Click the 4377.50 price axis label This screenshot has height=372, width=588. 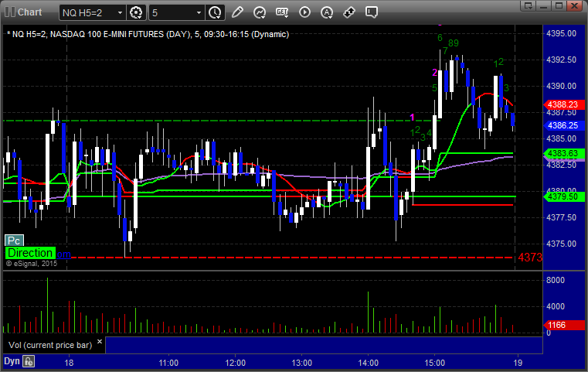click(x=562, y=217)
